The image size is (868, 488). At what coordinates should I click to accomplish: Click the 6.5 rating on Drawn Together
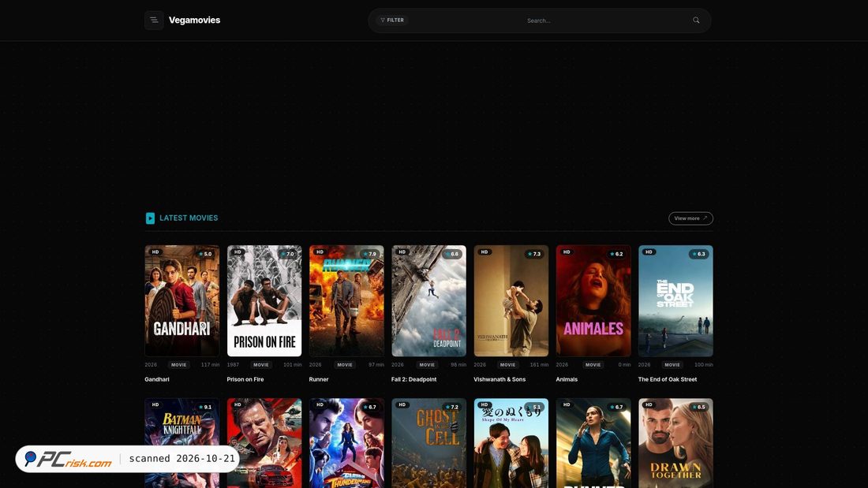[x=698, y=408]
